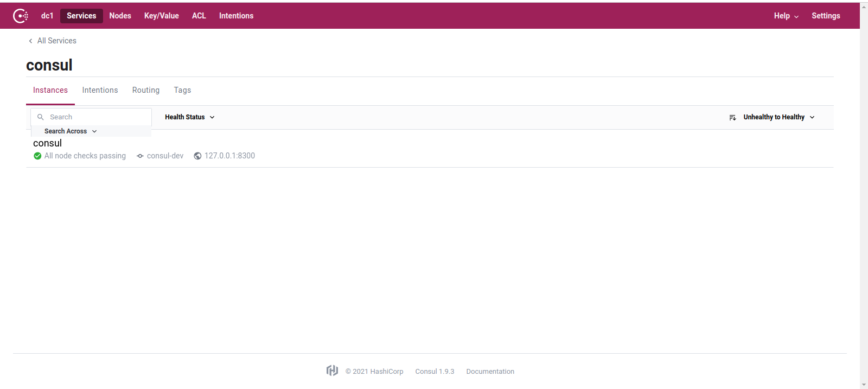
Task: Click the All node checks passing text
Action: [85, 156]
